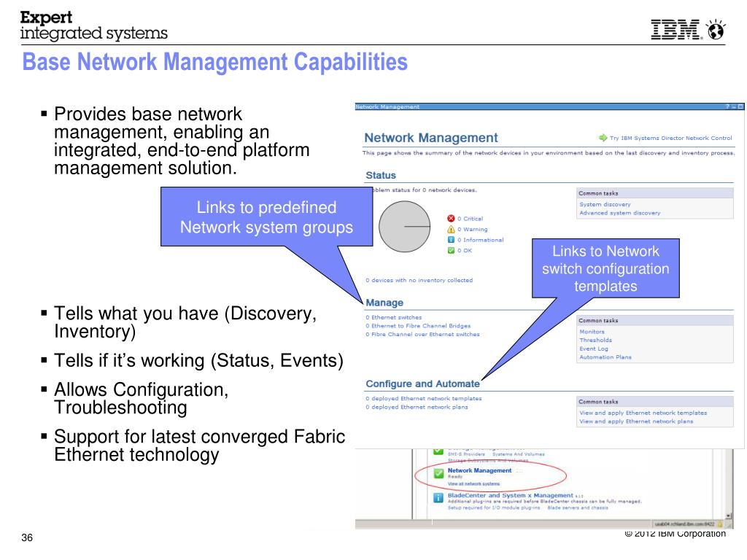The width and height of the screenshot is (747, 560).
Task: Open Thresholds common task
Action: 595,340
